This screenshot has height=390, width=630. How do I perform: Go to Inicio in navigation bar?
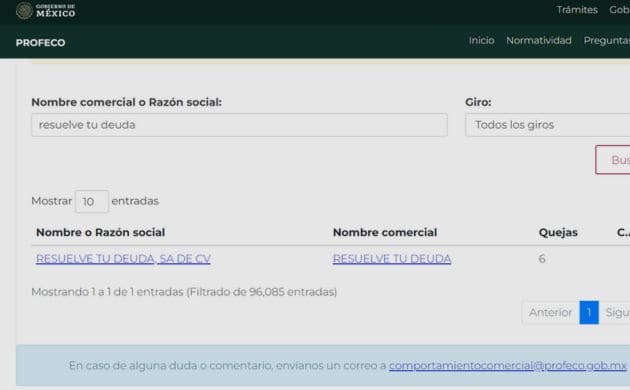point(481,41)
